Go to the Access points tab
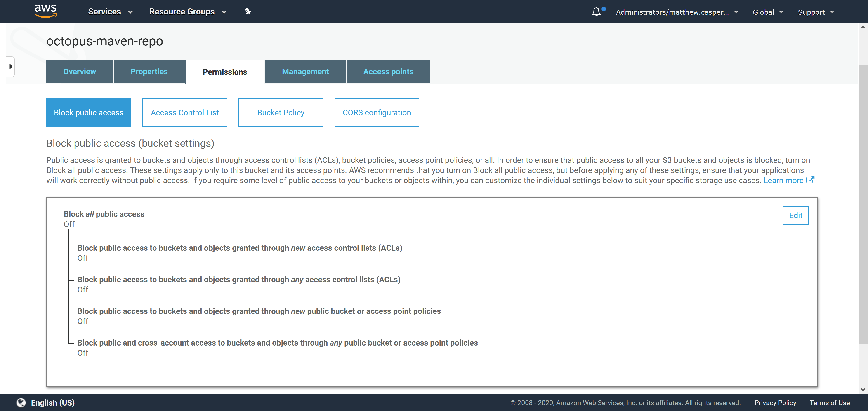Image resolution: width=868 pixels, height=411 pixels. 388,71
